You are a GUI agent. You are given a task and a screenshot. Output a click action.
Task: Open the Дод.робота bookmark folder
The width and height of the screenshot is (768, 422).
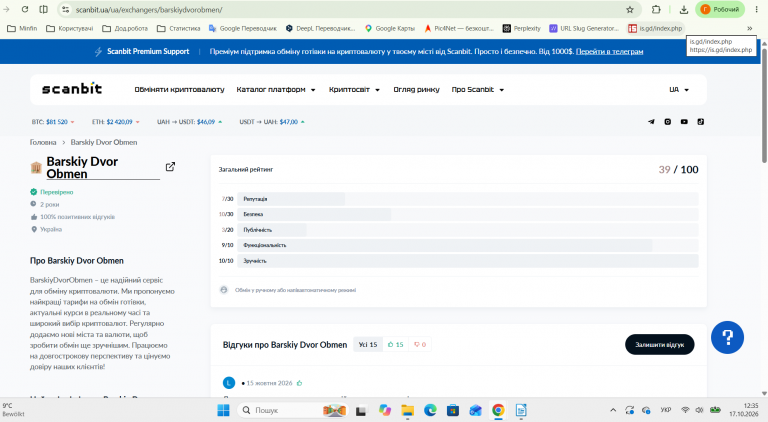(x=125, y=28)
